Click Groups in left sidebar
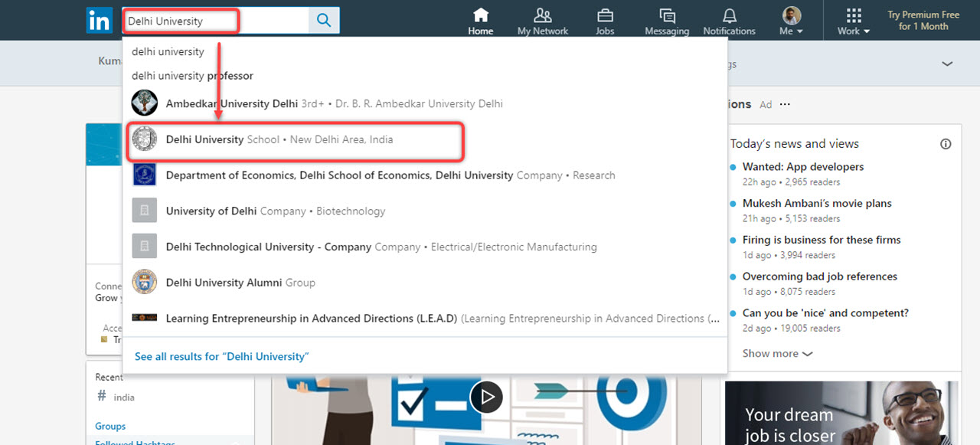 tap(110, 427)
